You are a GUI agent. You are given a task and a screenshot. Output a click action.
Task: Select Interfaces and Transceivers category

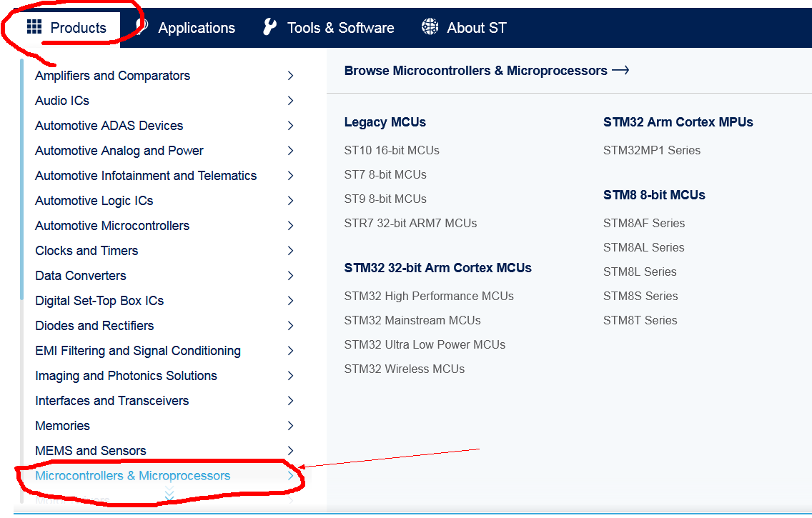coord(112,401)
